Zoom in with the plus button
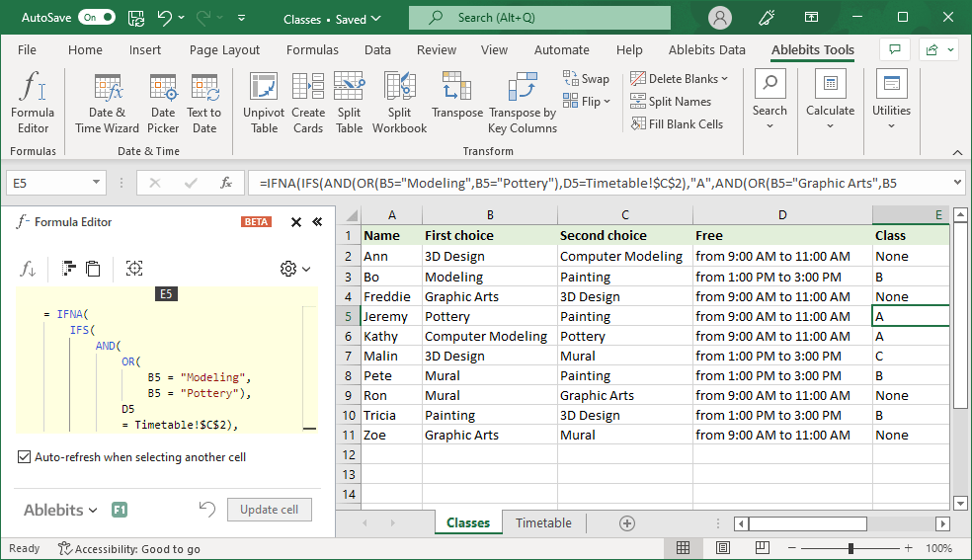Screen dimensions: 972x560 pos(908,548)
